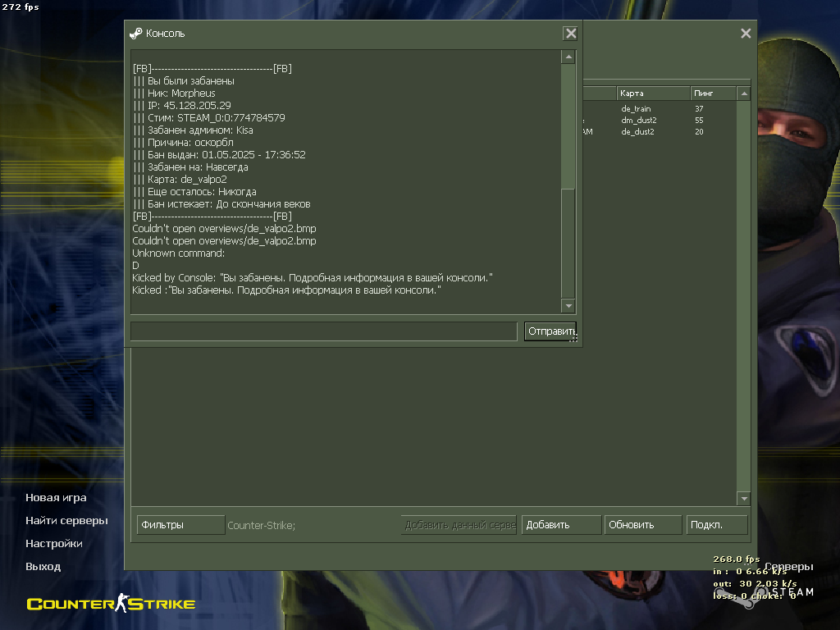The image size is (840, 630).
Task: Close the Console window
Action: [x=571, y=33]
